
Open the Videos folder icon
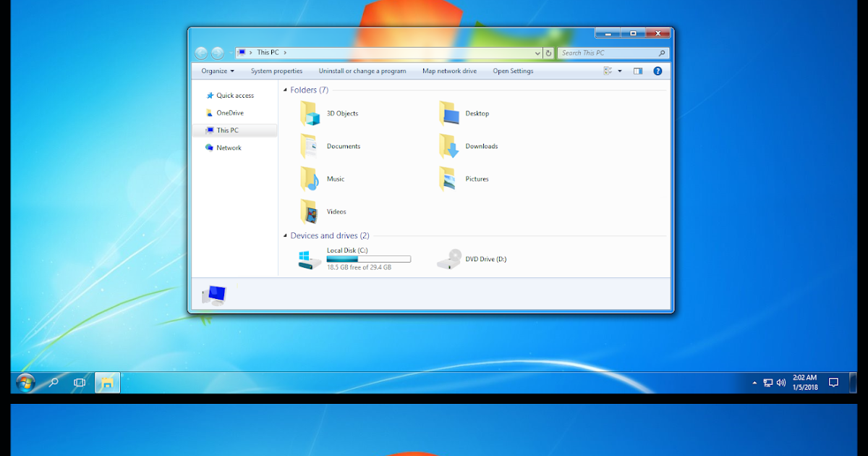[310, 211]
